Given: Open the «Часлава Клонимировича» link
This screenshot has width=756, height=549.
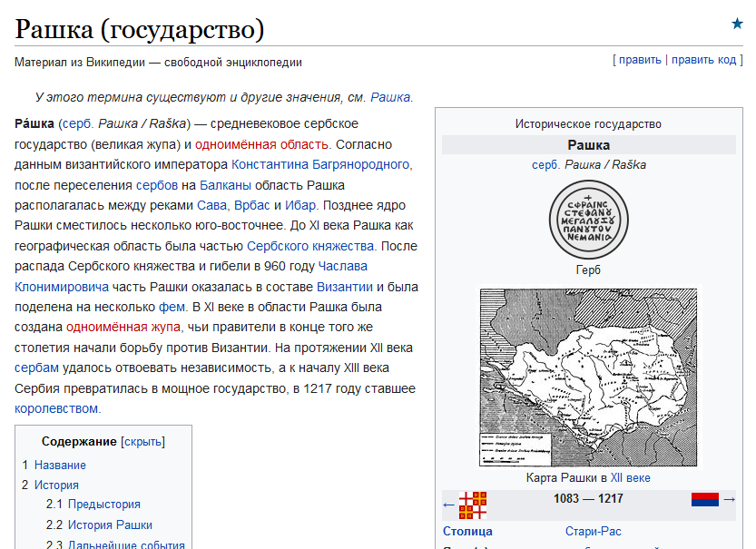Looking at the screenshot, I should coord(343,267).
